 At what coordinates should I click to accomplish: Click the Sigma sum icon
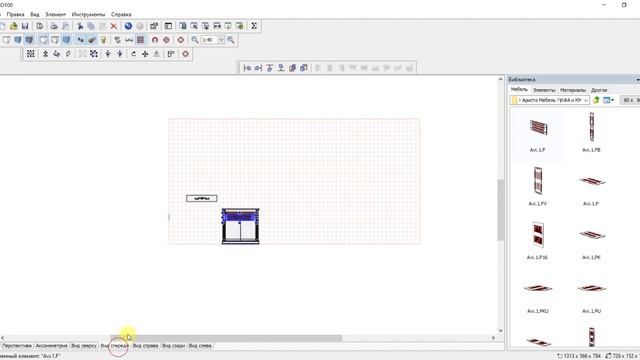(x=254, y=26)
